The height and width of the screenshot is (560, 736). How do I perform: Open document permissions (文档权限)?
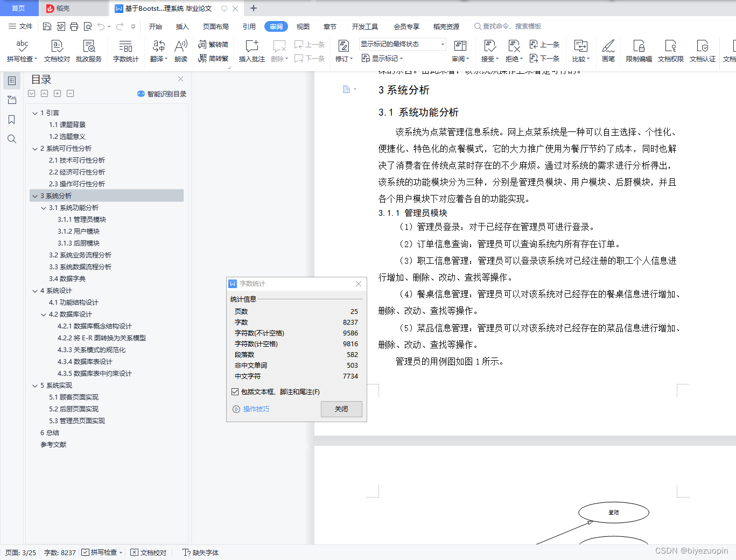coord(670,51)
